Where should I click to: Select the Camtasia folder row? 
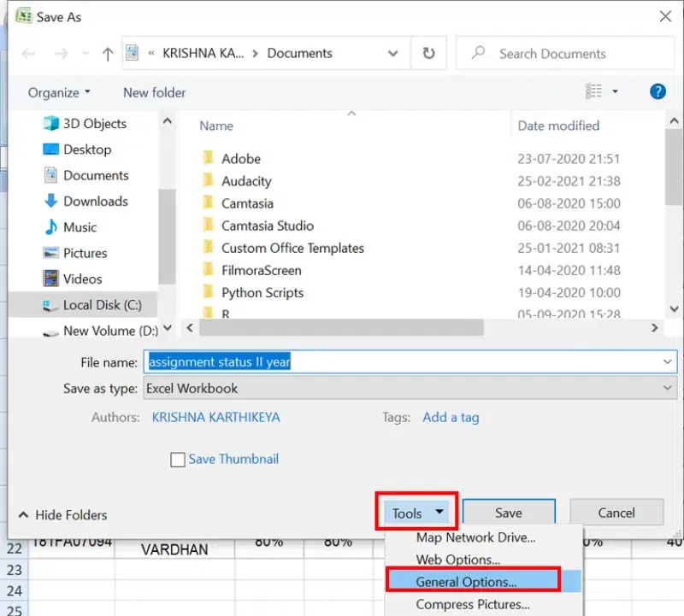247,203
